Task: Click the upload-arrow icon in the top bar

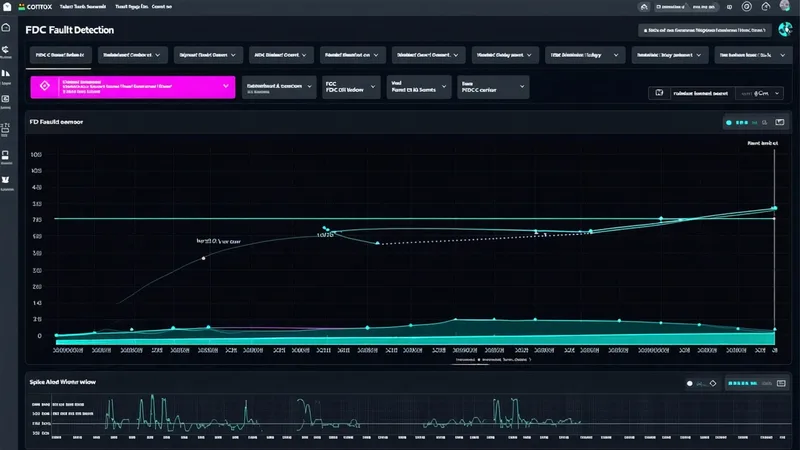Action: coord(766,6)
